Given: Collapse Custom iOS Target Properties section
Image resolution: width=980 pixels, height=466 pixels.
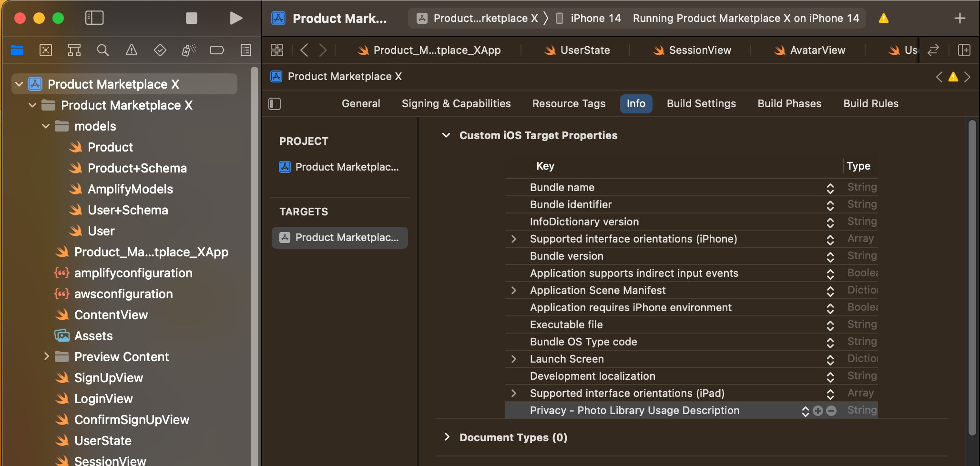Looking at the screenshot, I should [446, 135].
